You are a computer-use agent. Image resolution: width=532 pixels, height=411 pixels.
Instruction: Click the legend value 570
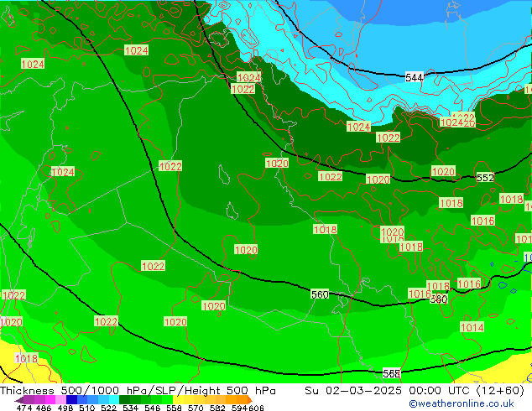(196, 408)
